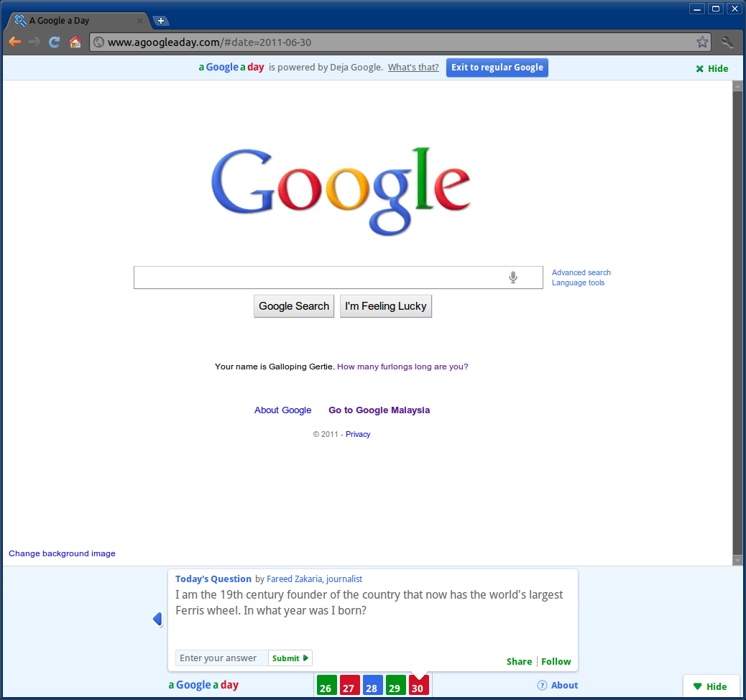Click Change background image link
This screenshot has height=700, width=746.
(x=62, y=553)
